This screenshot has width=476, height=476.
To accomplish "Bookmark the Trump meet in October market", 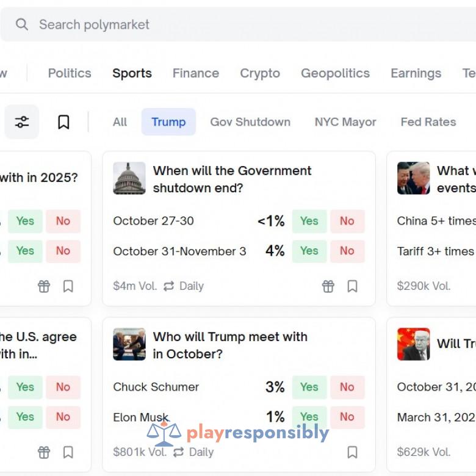I will 352,452.
